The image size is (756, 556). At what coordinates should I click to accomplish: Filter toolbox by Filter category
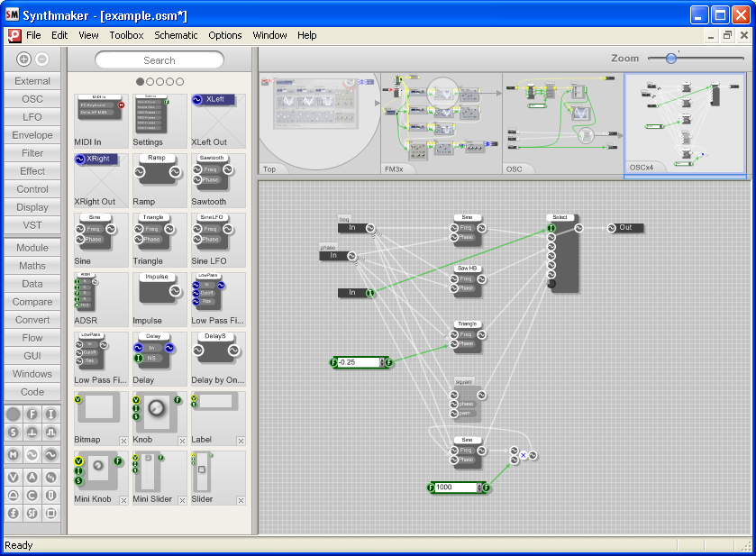(32, 153)
